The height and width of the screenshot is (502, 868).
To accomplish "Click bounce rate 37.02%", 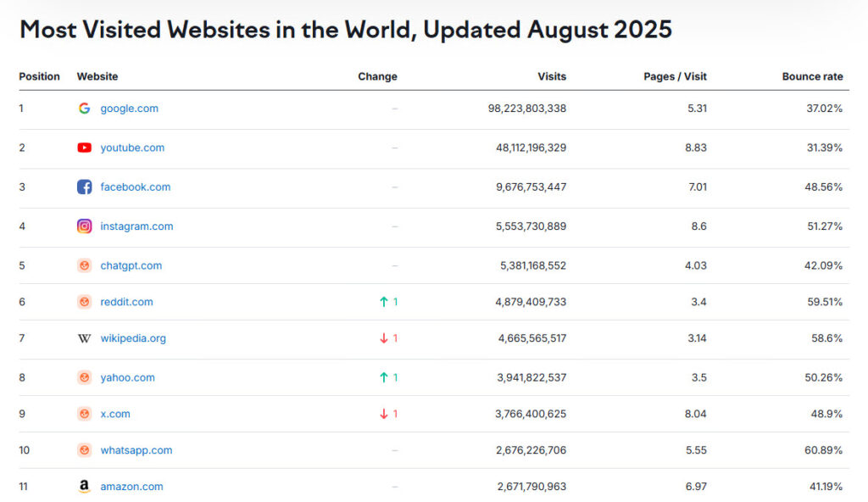I will (x=824, y=109).
